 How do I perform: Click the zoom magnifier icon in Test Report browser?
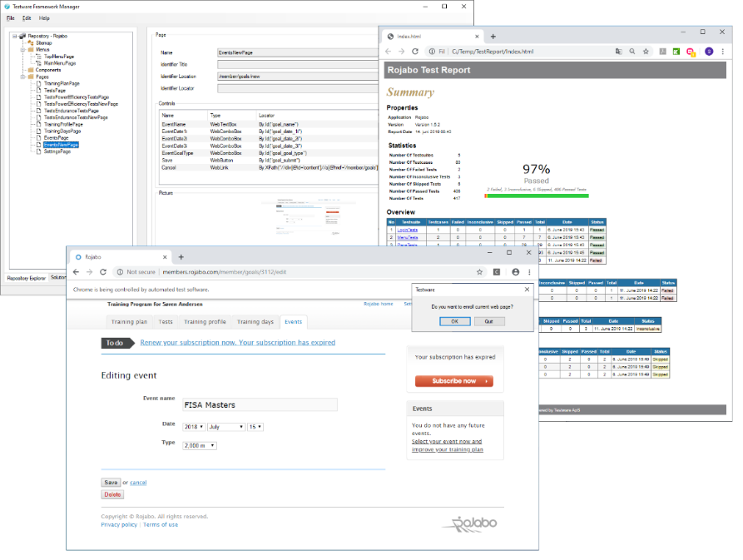632,51
